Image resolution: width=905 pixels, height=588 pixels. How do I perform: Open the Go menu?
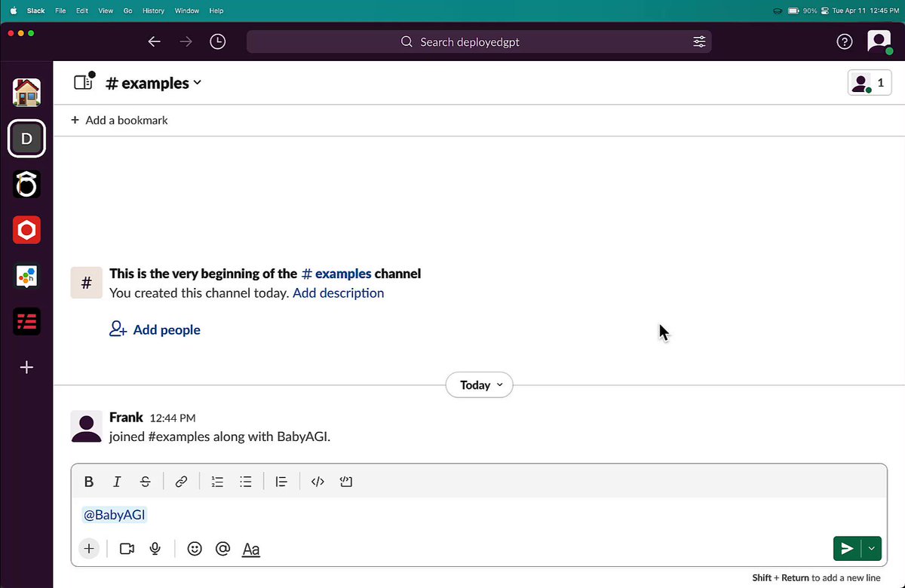pyautogui.click(x=127, y=11)
